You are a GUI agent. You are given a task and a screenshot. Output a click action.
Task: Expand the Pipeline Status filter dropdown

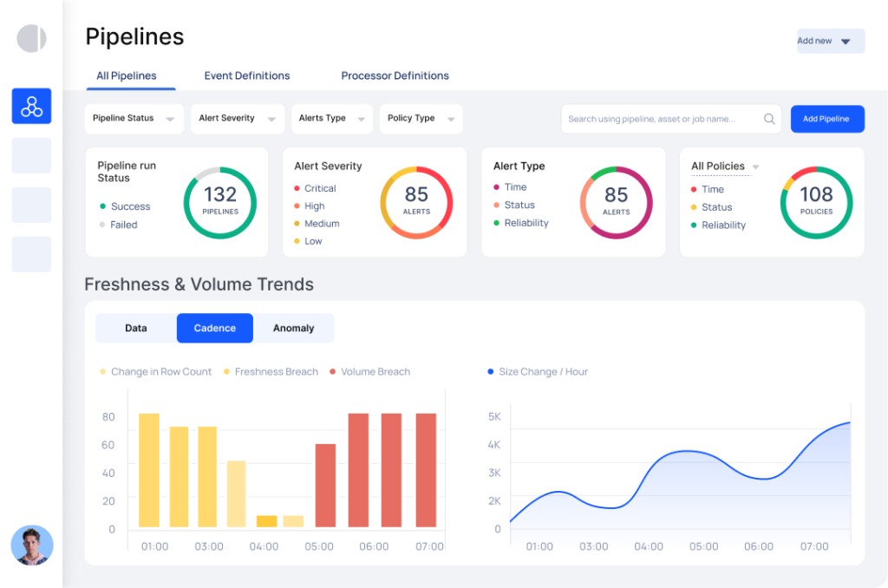134,119
